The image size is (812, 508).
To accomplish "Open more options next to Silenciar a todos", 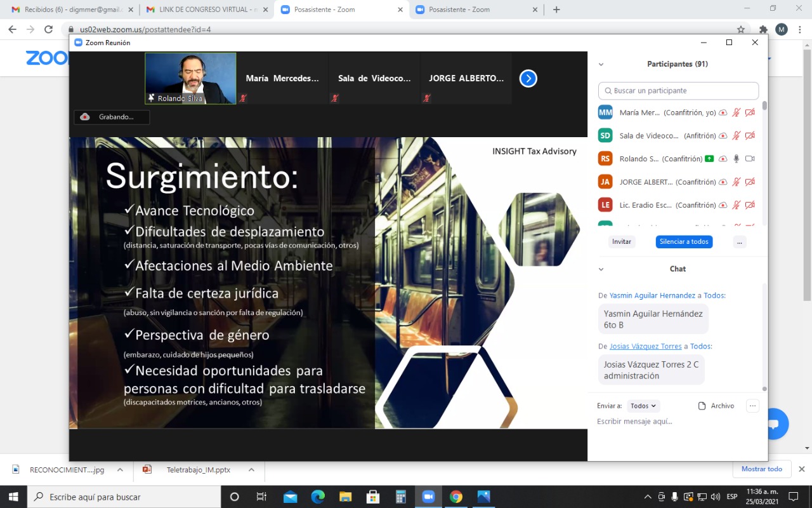I will (x=740, y=242).
